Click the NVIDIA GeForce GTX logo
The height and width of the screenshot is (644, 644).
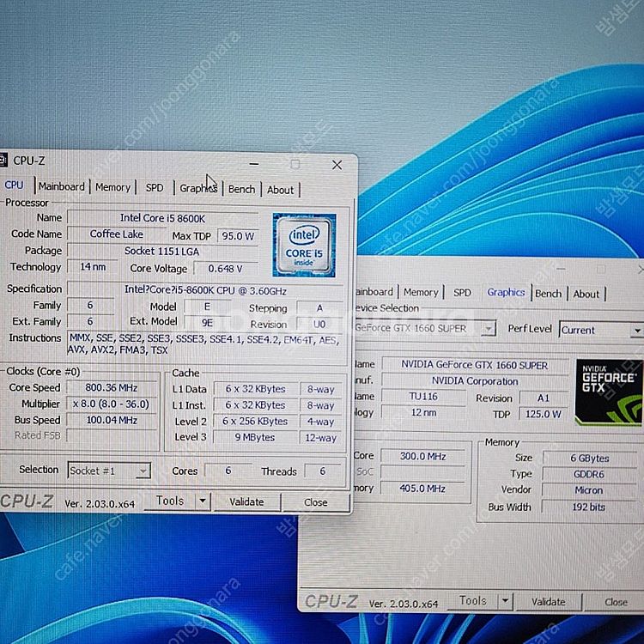[609, 392]
